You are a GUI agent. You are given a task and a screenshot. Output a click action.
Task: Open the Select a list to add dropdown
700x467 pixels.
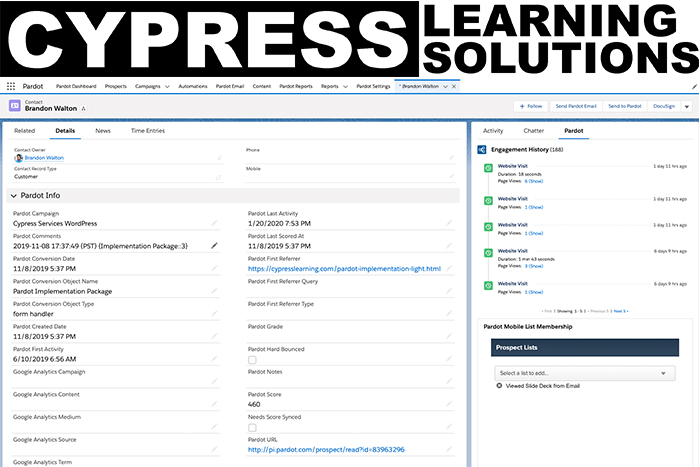coord(585,373)
